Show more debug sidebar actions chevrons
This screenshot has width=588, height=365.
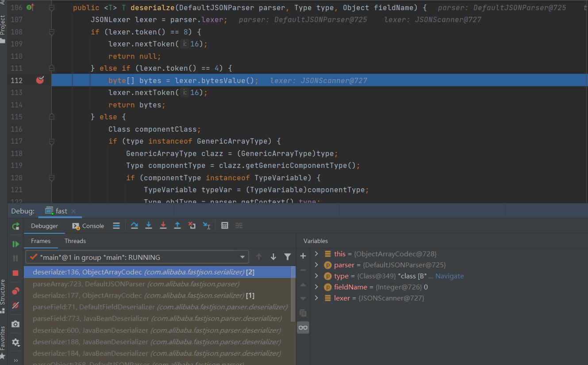16,361
